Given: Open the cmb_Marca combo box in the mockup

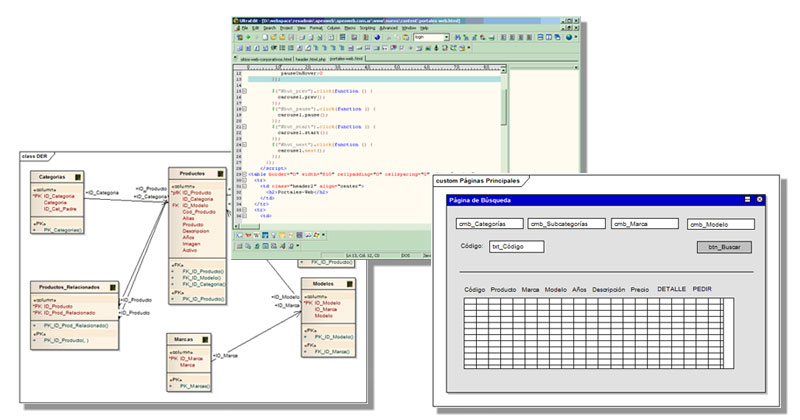Looking at the screenshot, I should point(645,224).
